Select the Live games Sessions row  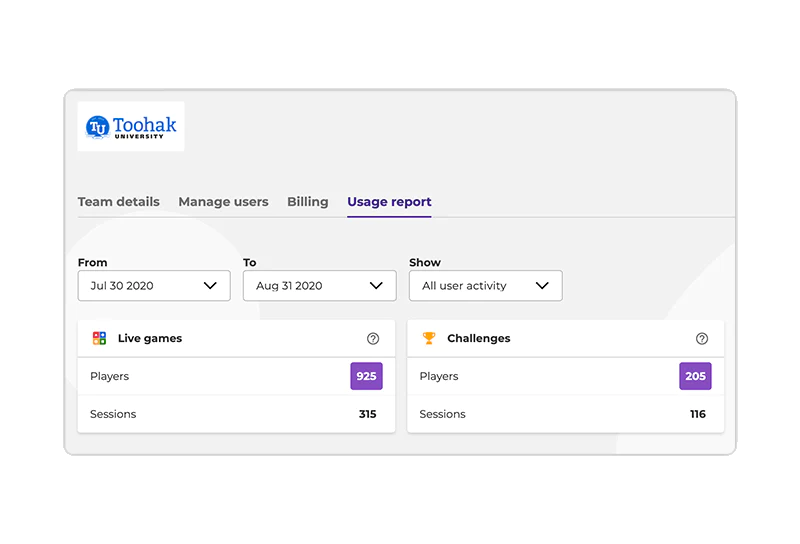pyautogui.click(x=236, y=414)
